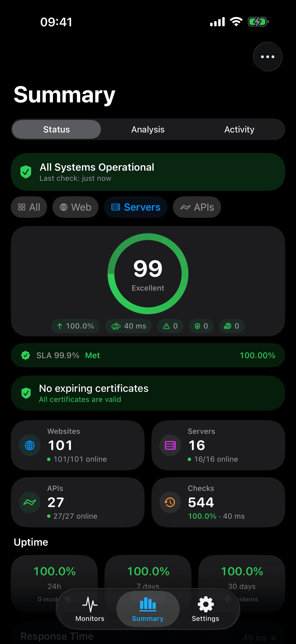Tap the Uptime section heading
Screen dimensions: 296x644
tap(31, 542)
